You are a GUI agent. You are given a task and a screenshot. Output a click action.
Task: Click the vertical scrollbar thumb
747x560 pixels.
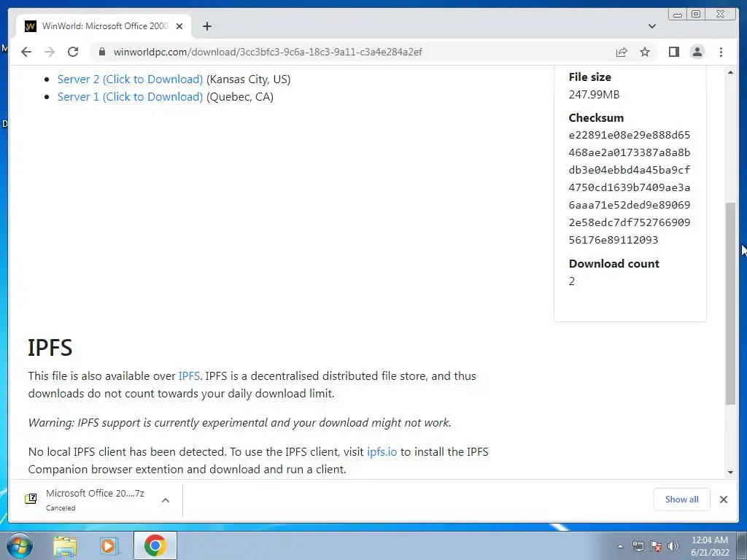click(x=730, y=303)
